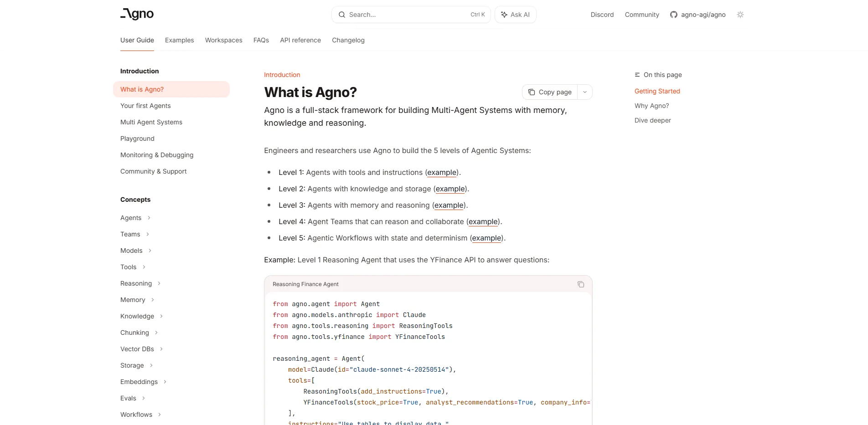Viewport: 868px width, 425px height.
Task: Switch to the Examples tab
Action: [x=180, y=40]
